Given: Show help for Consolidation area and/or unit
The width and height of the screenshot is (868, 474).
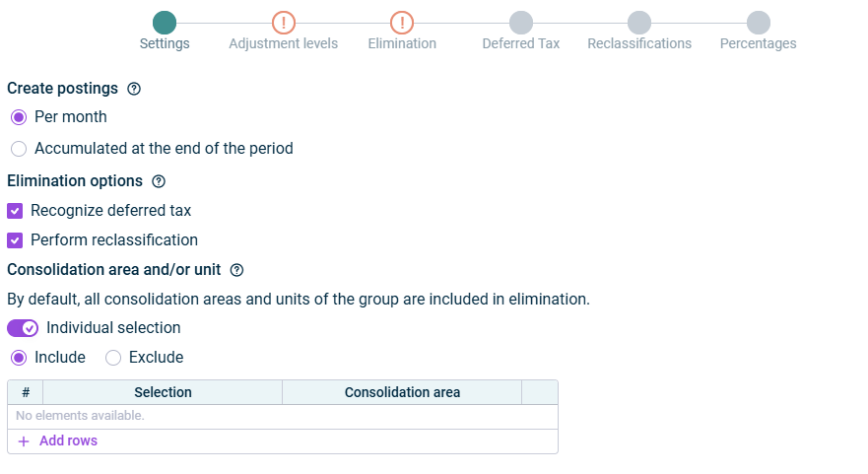Looking at the screenshot, I should coord(236,269).
